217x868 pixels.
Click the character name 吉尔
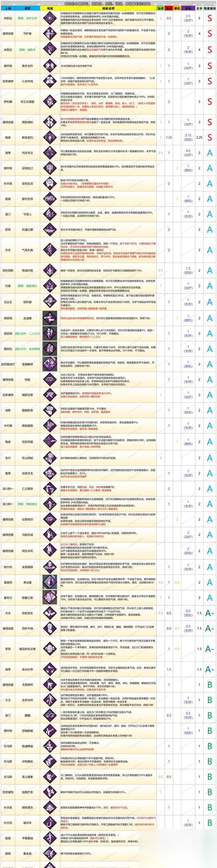click(x=8, y=457)
